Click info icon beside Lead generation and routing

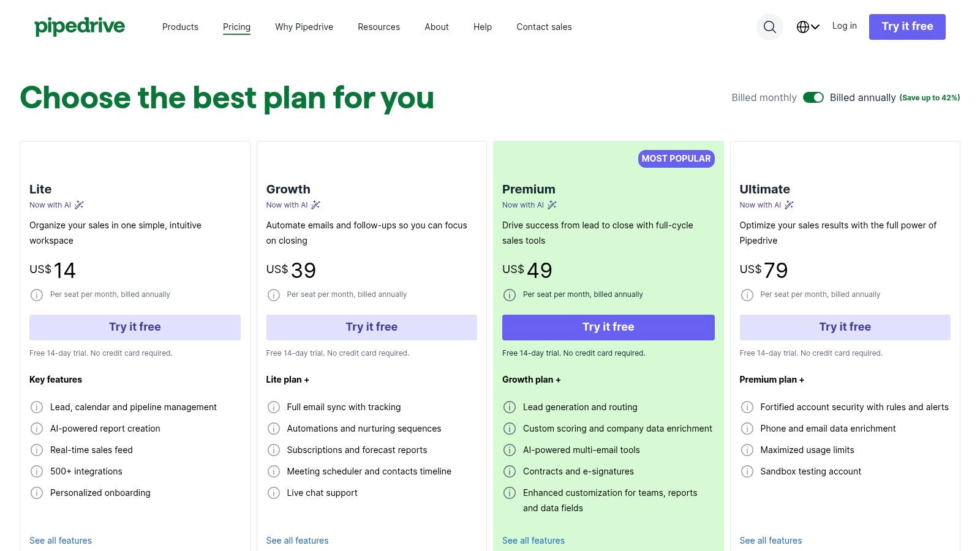(x=510, y=407)
